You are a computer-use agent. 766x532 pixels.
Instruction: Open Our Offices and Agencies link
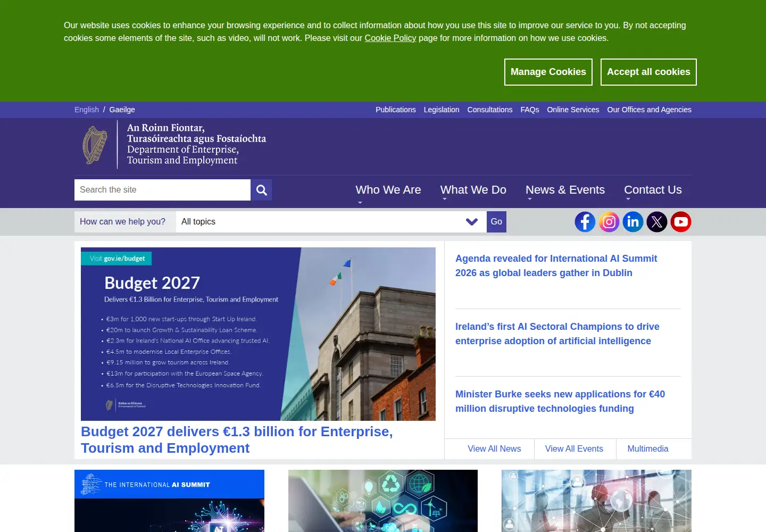tap(650, 110)
